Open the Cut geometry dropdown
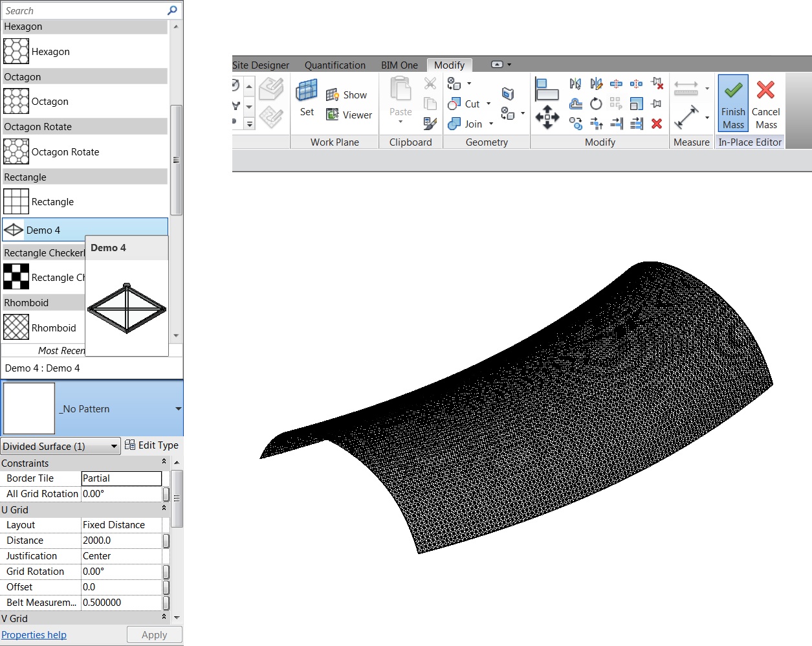 pyautogui.click(x=488, y=104)
